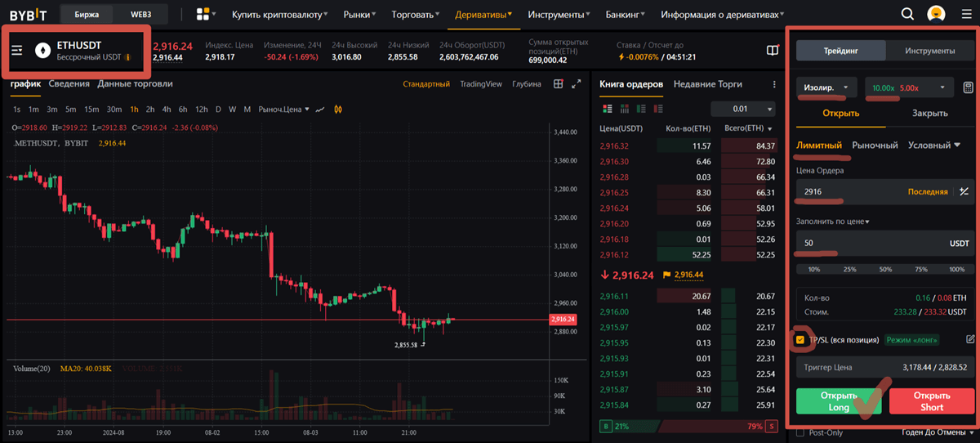This screenshot has height=443, width=980.
Task: Open the 10.00x 5.00x leverage dropdown
Action: (x=909, y=87)
